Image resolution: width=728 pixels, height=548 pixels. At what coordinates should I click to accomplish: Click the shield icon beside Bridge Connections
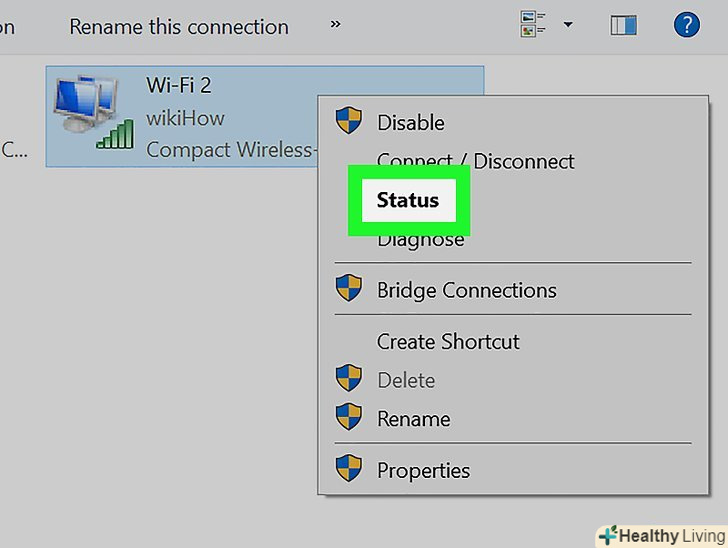(348, 290)
